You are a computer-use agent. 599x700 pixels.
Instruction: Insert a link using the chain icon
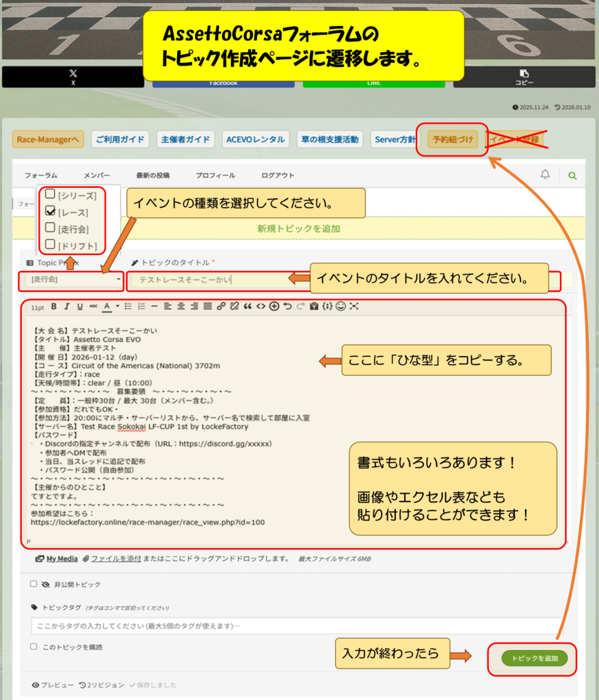click(221, 306)
